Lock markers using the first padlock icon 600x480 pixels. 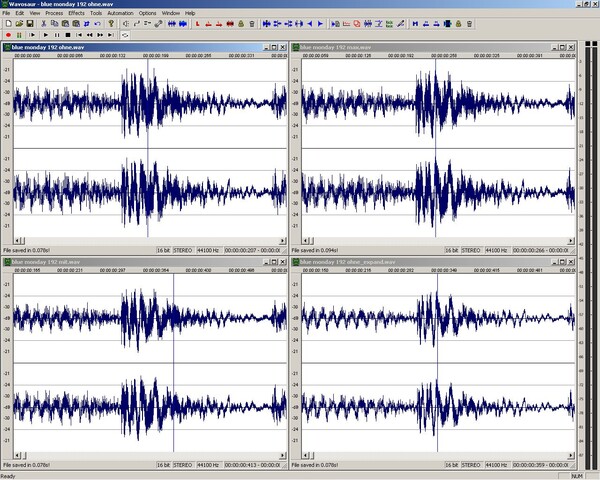(241, 24)
